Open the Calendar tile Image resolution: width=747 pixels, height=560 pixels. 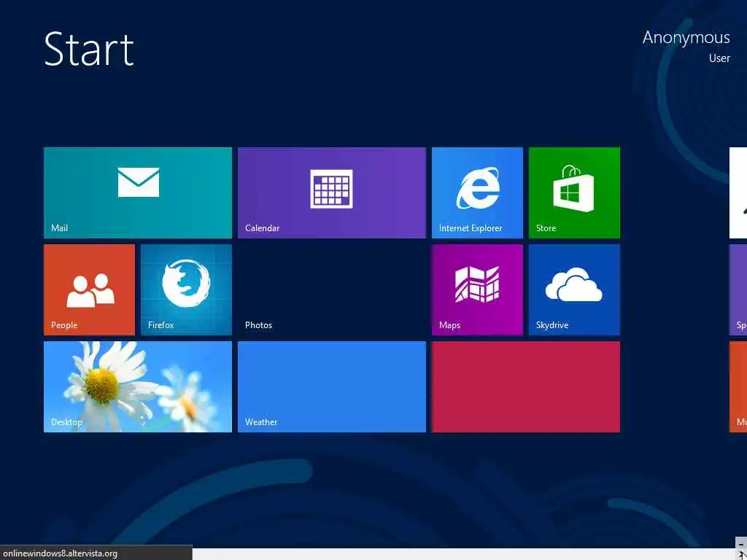click(x=332, y=192)
